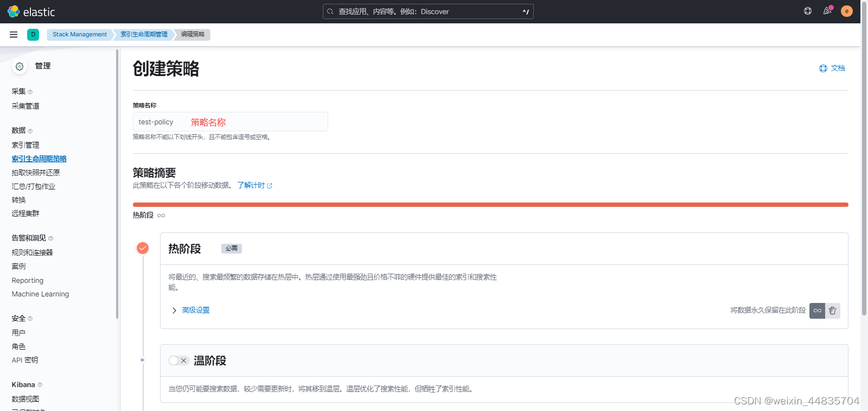
Task: Go to Stack Management breadcrumb
Action: (x=80, y=34)
